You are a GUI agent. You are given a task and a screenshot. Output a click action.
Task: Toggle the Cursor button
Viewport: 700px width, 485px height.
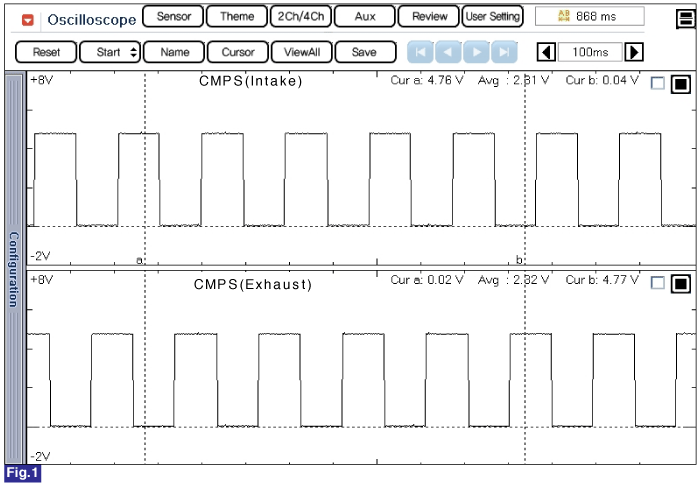(238, 52)
